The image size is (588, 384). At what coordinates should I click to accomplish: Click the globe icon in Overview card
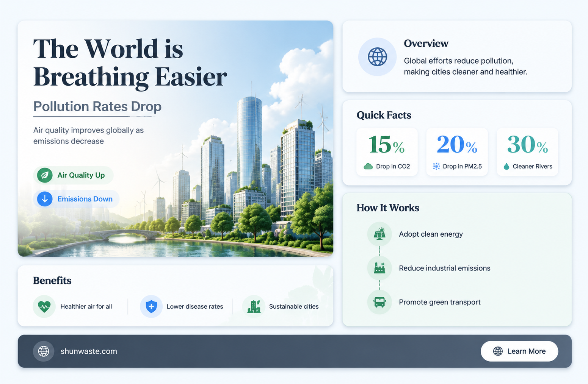tap(377, 57)
